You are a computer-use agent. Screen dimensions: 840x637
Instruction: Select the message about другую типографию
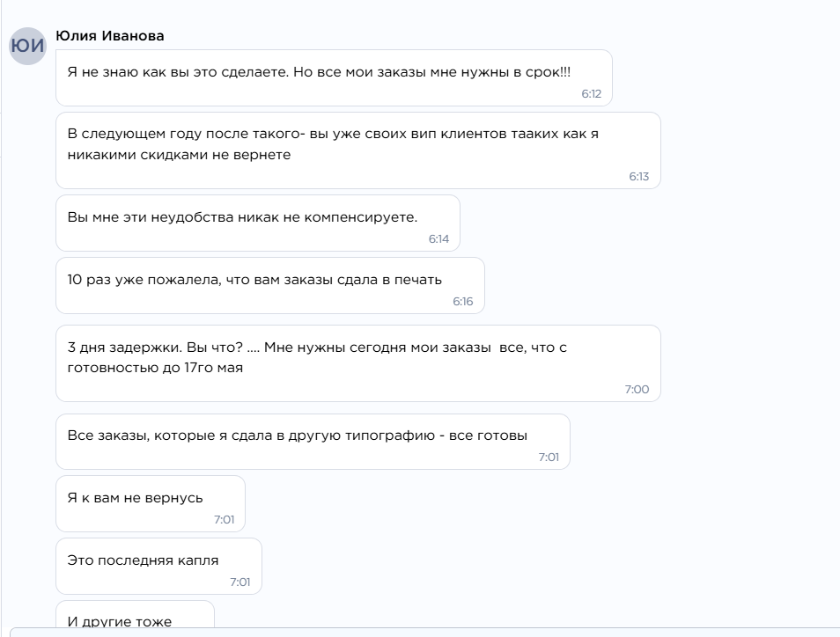313,442
